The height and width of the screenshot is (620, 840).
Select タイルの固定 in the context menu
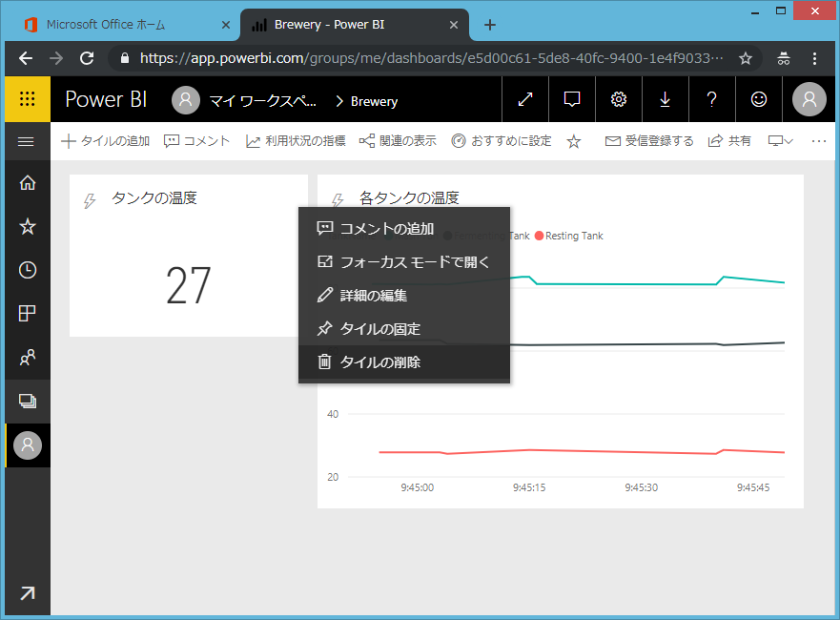tap(404, 328)
